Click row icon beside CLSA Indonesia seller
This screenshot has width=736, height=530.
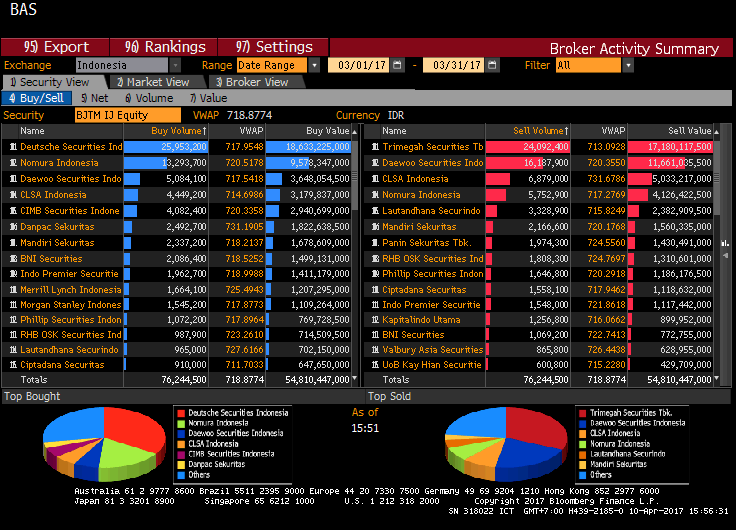tap(376, 179)
